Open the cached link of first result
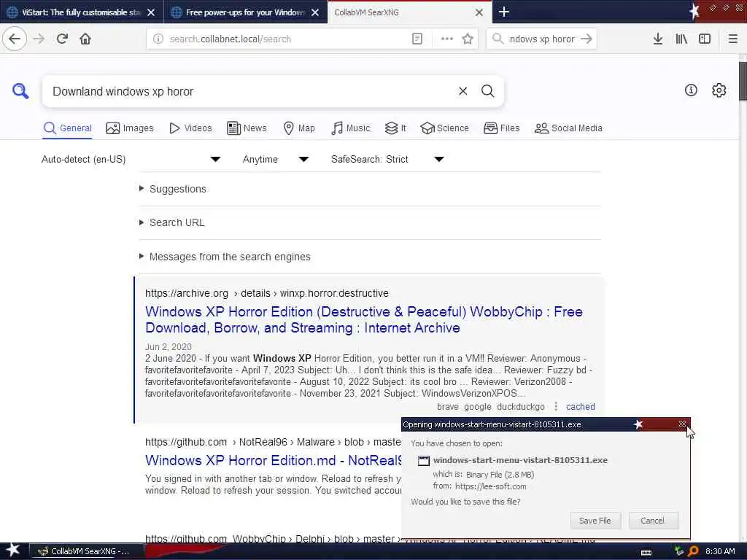 click(x=580, y=407)
